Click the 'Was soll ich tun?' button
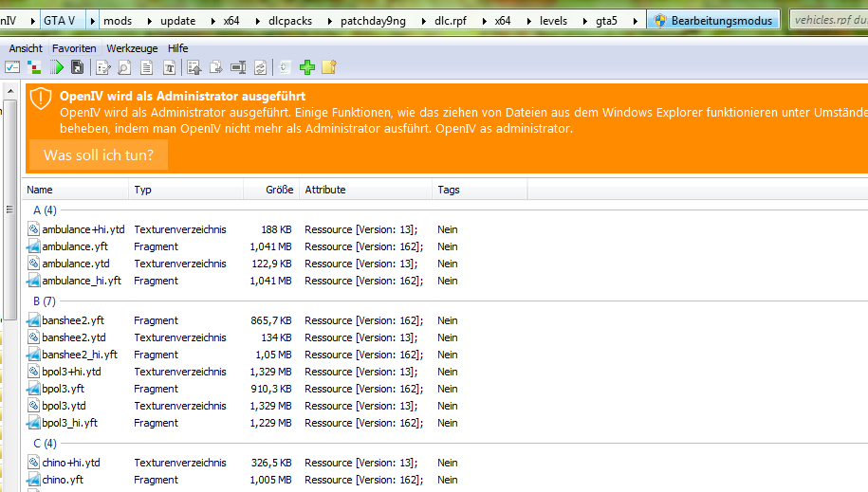This screenshot has width=868, height=492. 99,155
